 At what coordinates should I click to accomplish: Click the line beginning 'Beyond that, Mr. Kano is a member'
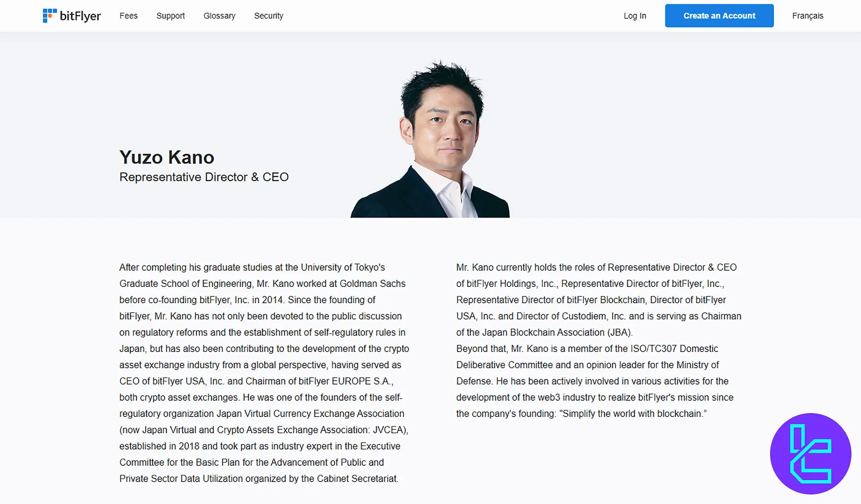click(587, 349)
